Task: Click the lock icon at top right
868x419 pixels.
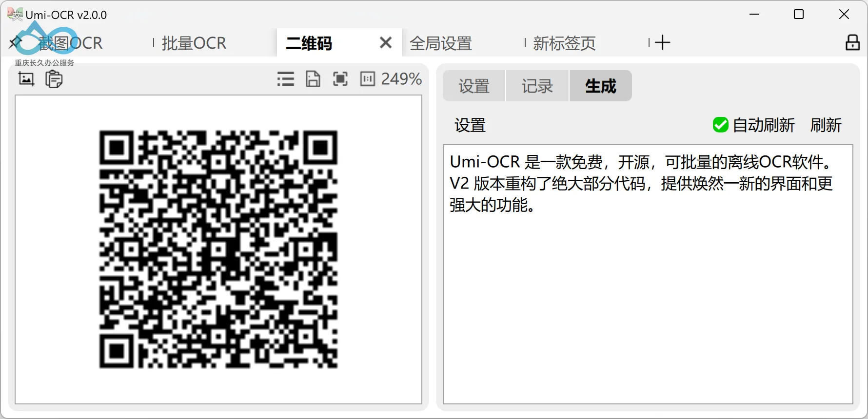Action: click(x=852, y=42)
